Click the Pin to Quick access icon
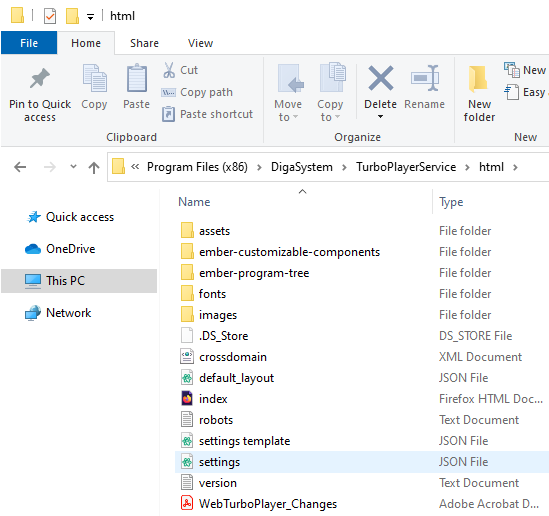549x516 pixels. pyautogui.click(x=40, y=78)
